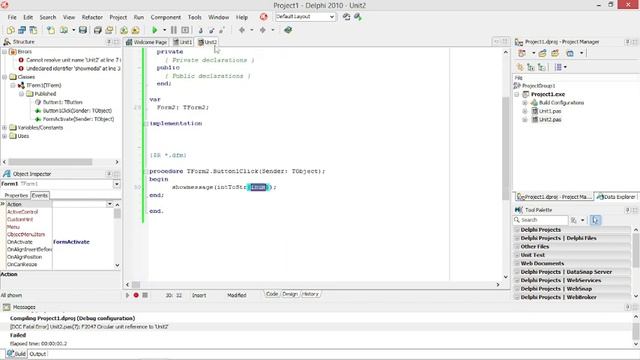Screen dimensions: 640x360
Task: Open the Refactor menu
Action: point(92,17)
